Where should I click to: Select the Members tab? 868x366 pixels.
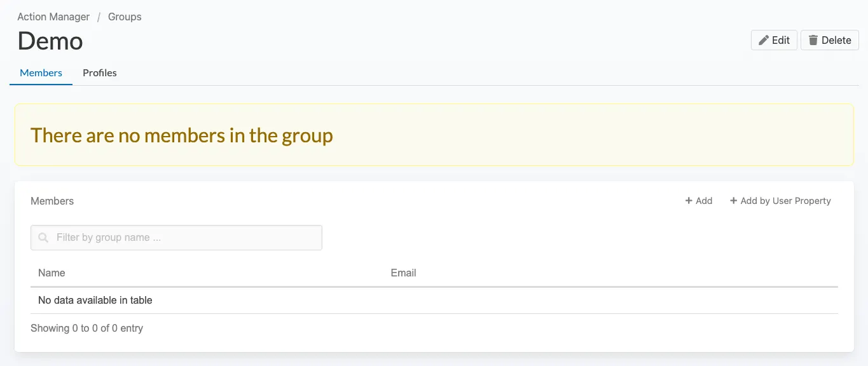[41, 73]
